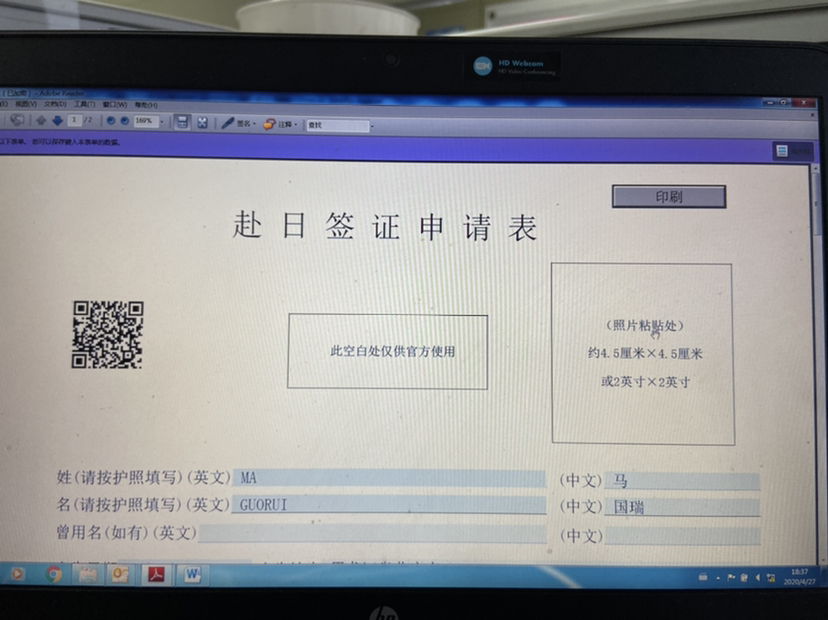
Task: Click the 曾用名 英文 empty input field
Action: pos(372,533)
